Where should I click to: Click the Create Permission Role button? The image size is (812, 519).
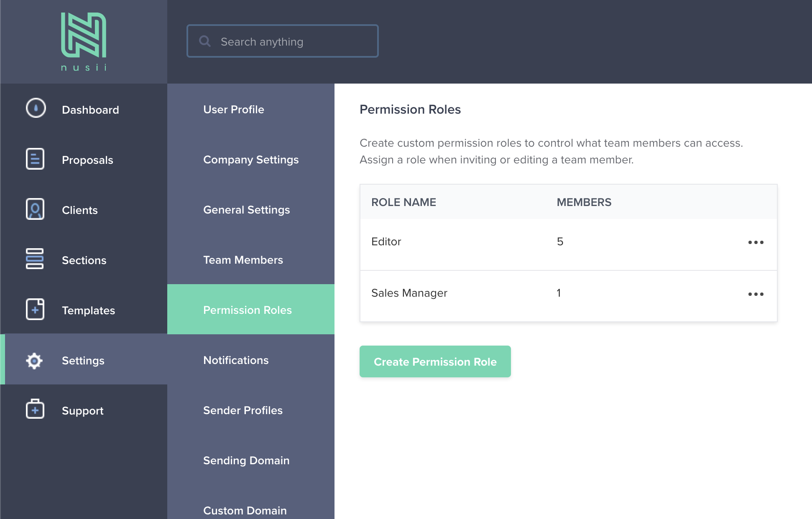pyautogui.click(x=435, y=361)
